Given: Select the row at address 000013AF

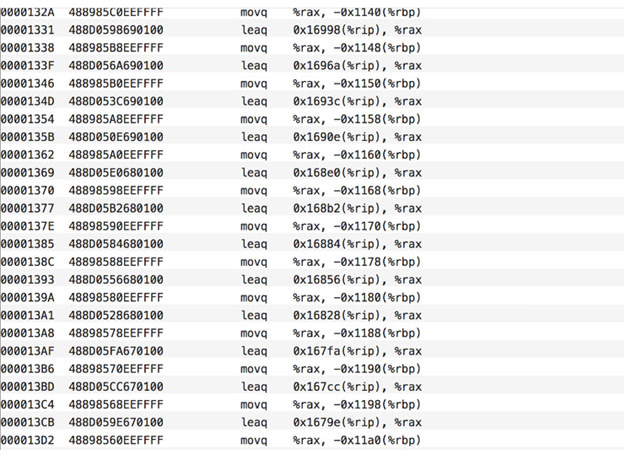Looking at the screenshot, I should [312, 351].
